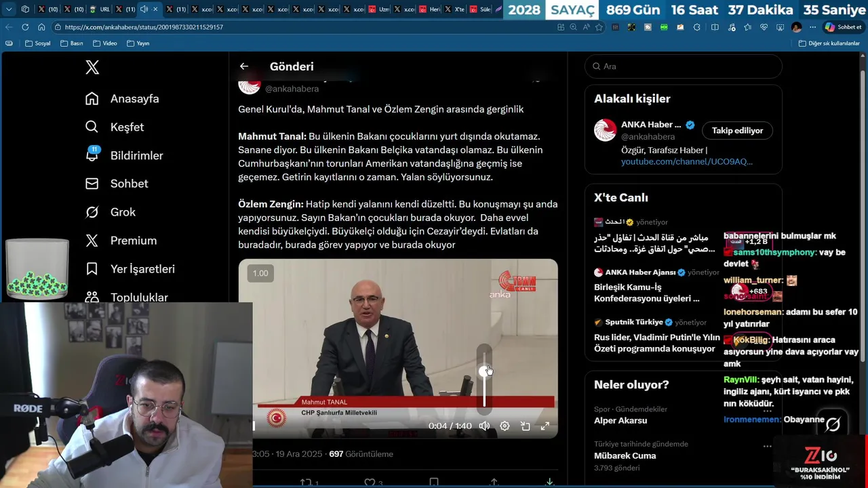
Task: Close the active audio browser tab
Action: tap(155, 9)
